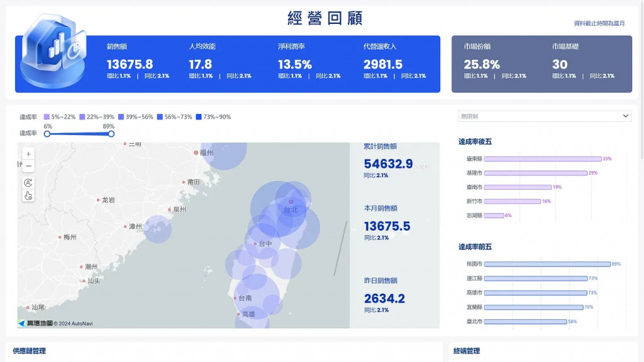Image resolution: width=644 pixels, height=362 pixels.
Task: Click the 銷售額 value 13675.8
Action: click(x=130, y=65)
